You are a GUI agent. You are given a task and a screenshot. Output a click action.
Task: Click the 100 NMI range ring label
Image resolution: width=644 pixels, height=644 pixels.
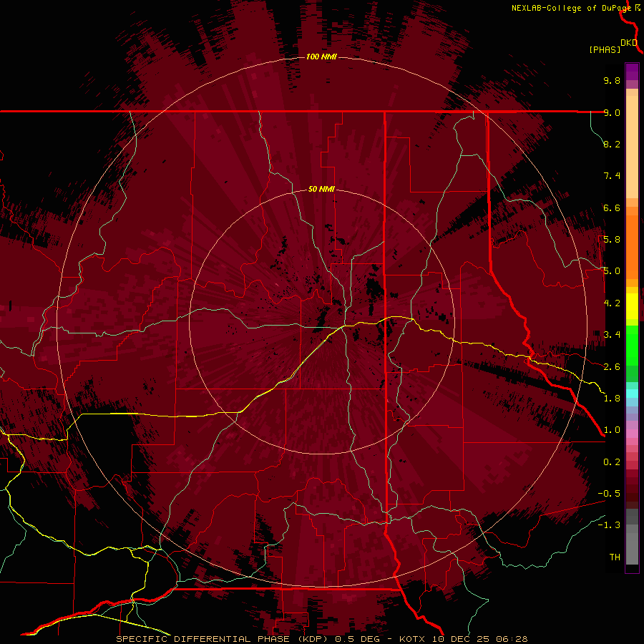click(321, 57)
